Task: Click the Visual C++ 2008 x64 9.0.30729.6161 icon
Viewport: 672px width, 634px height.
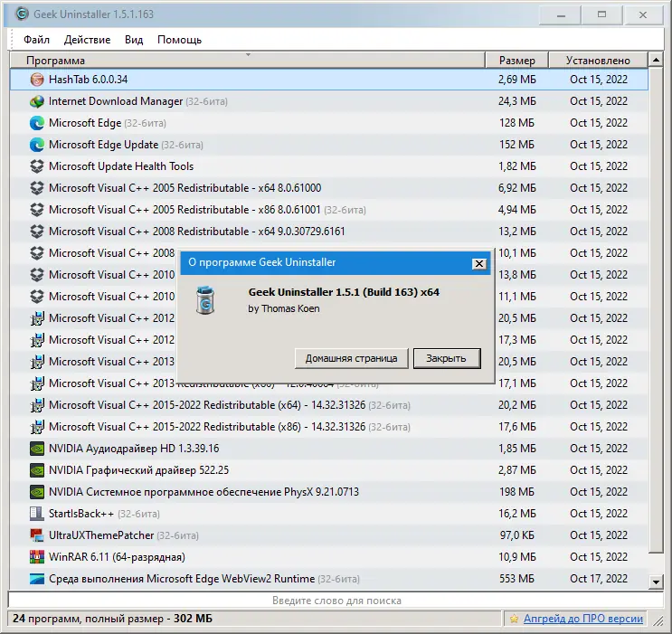Action: pos(37,232)
